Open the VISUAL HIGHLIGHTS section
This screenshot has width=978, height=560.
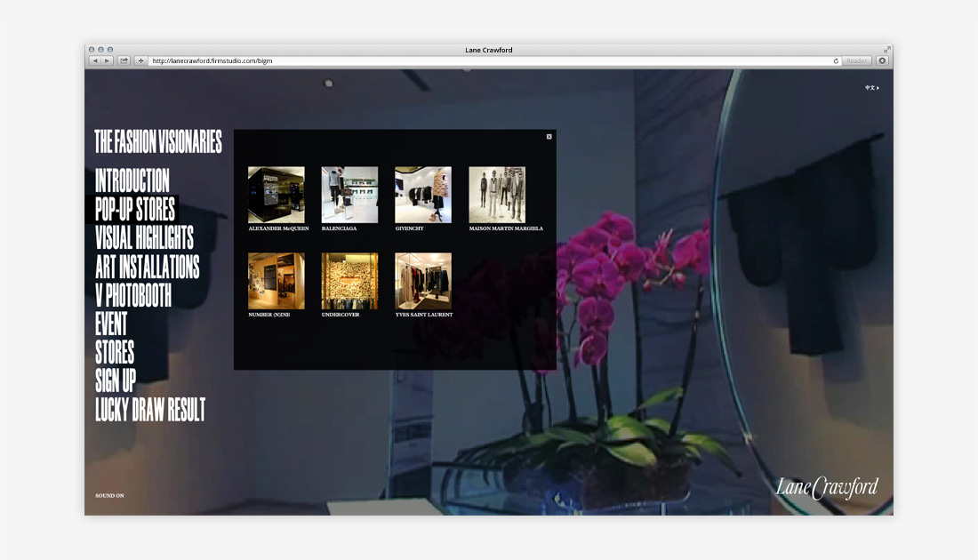click(x=144, y=240)
